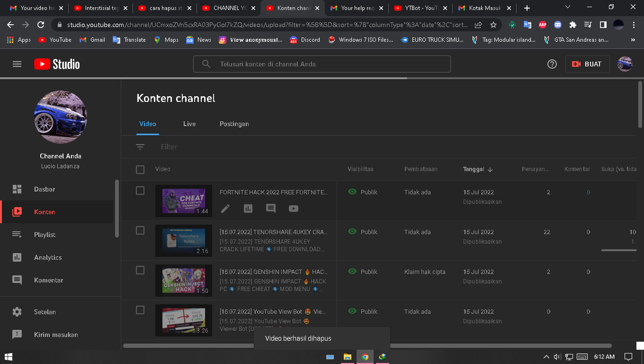The image size is (644, 364).
Task: Open the TENORSHARE 4UKEY video thumbnail
Action: pos(184,241)
